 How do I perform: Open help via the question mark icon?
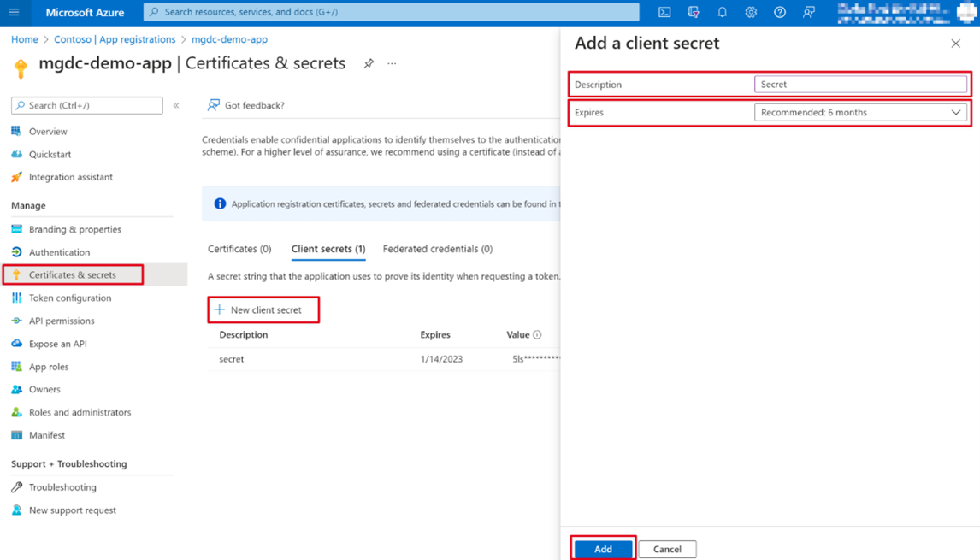tap(778, 12)
